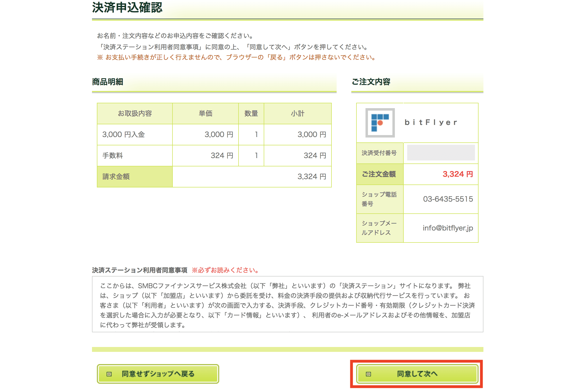Click the bitFlyer logo image
This screenshot has height=392, width=571.
pos(380,123)
